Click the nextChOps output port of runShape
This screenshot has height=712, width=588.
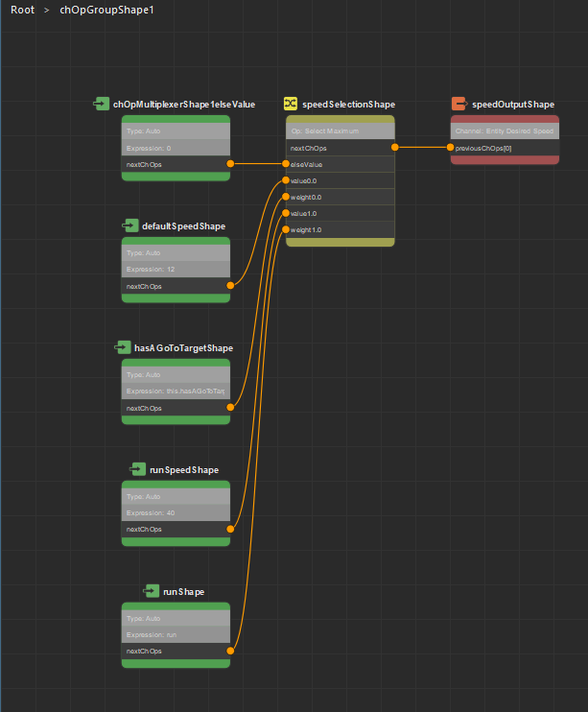(230, 651)
